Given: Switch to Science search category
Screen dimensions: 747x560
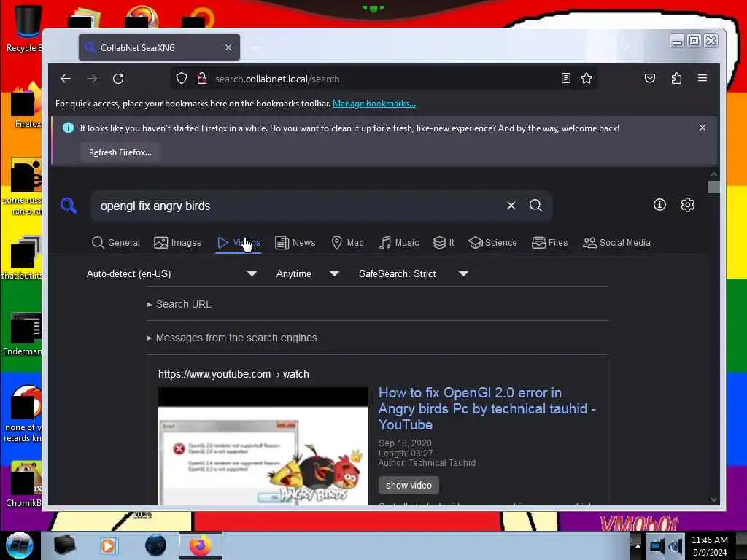Looking at the screenshot, I should tap(492, 242).
